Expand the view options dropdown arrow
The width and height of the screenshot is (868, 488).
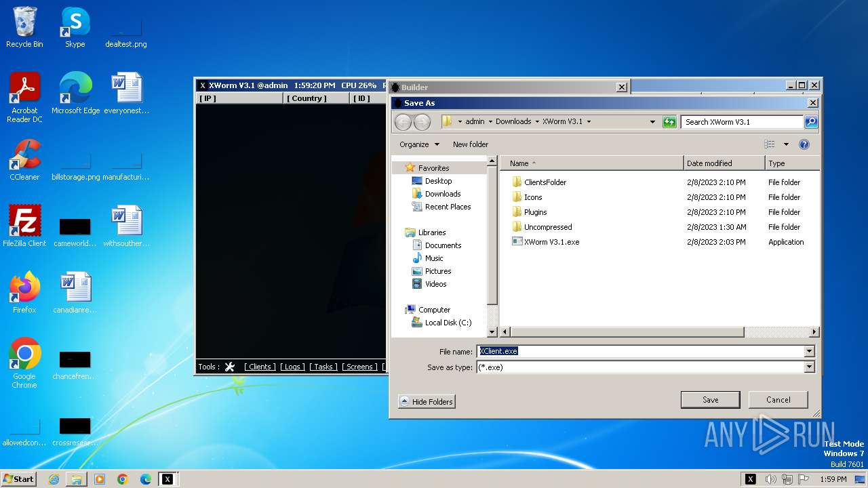(x=786, y=144)
